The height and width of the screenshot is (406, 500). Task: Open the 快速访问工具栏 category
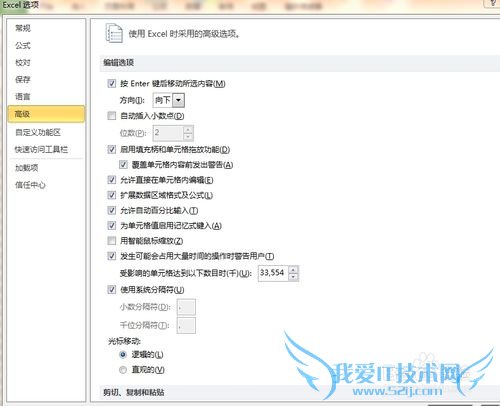click(x=41, y=150)
